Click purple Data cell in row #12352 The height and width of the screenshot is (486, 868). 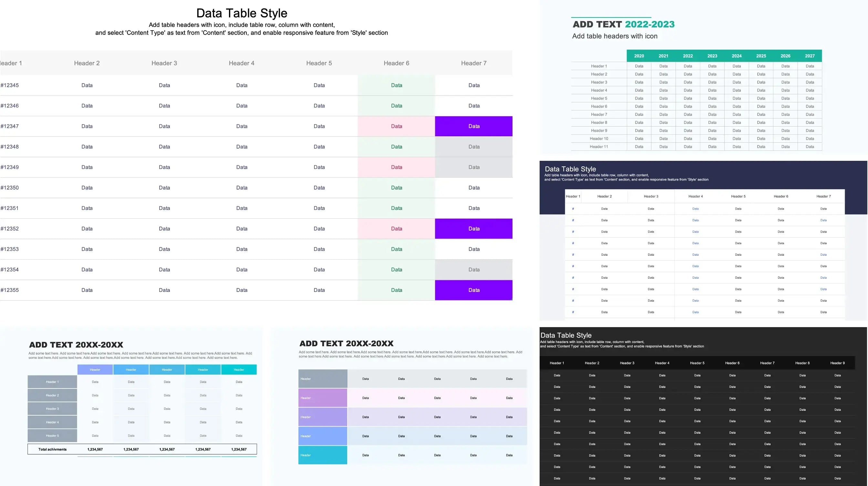click(473, 229)
